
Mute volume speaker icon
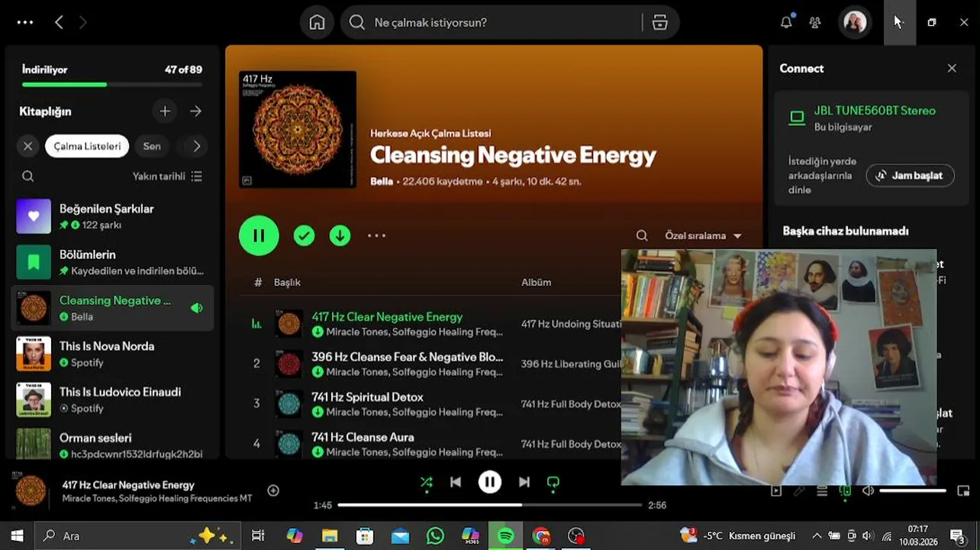(868, 491)
